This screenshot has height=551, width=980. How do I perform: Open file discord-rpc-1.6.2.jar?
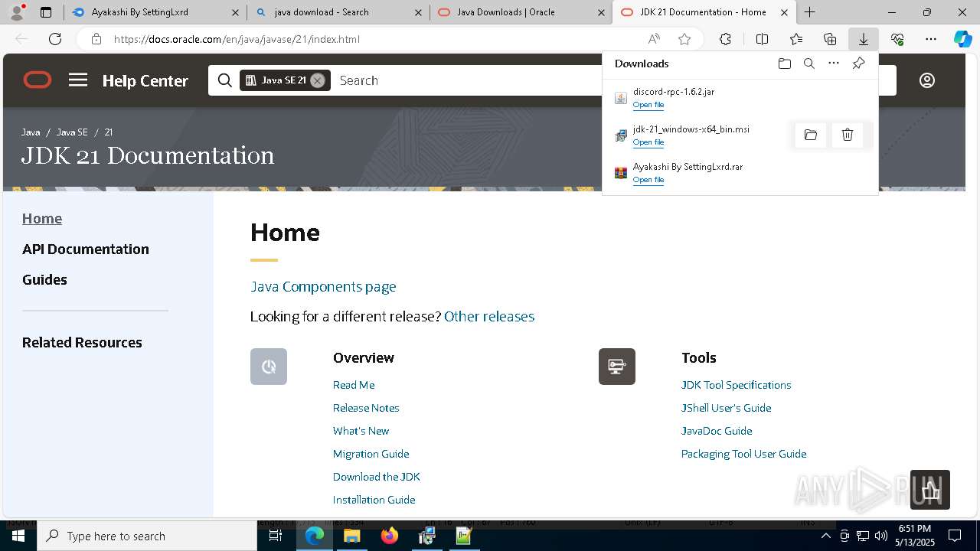pyautogui.click(x=648, y=105)
